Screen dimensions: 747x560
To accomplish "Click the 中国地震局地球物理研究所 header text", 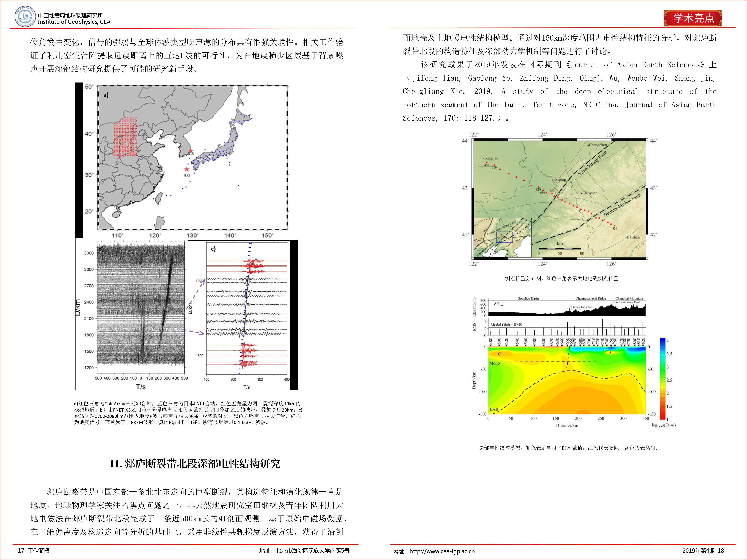I will [x=70, y=15].
